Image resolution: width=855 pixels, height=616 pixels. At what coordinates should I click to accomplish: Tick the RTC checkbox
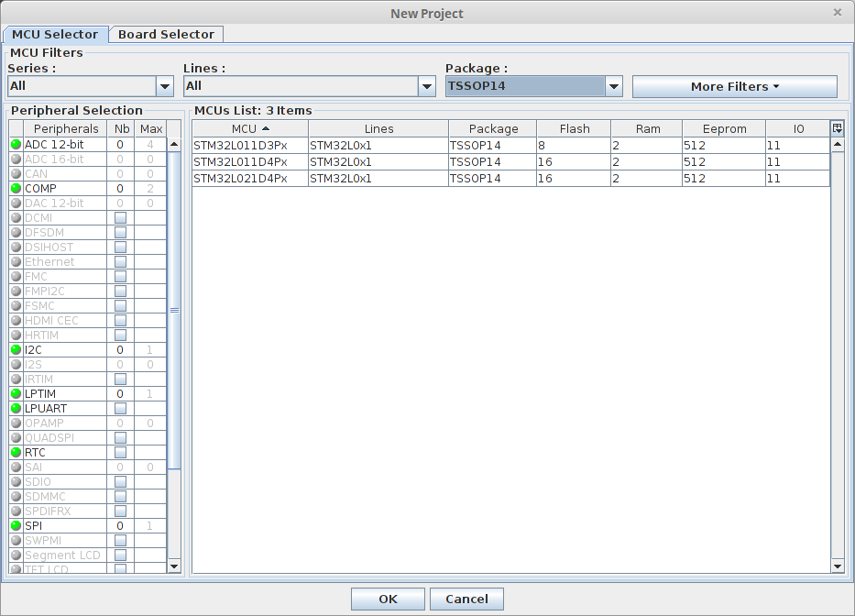(x=121, y=452)
